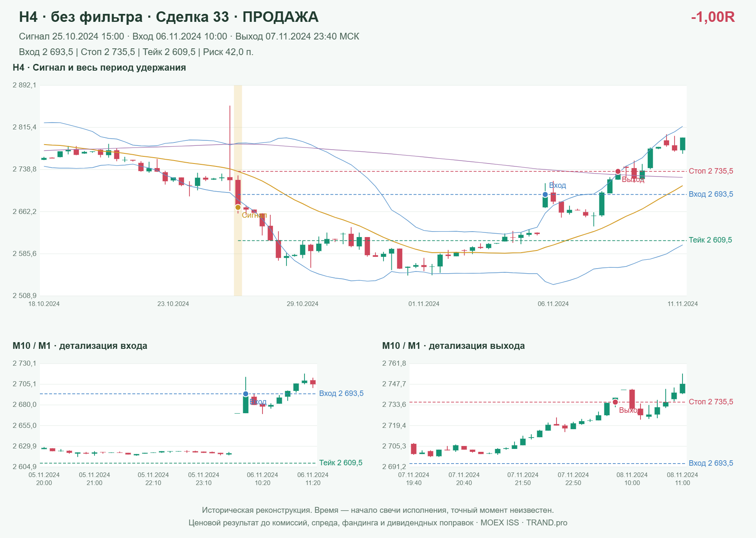Click the title 'H4 · без фильтра · Сделка 33 · ПРОДАЖА'
The height and width of the screenshot is (538, 756).
(x=169, y=17)
